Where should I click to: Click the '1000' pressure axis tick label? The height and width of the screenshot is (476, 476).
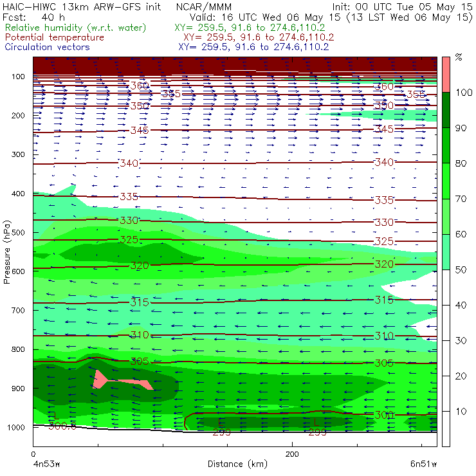(16, 427)
